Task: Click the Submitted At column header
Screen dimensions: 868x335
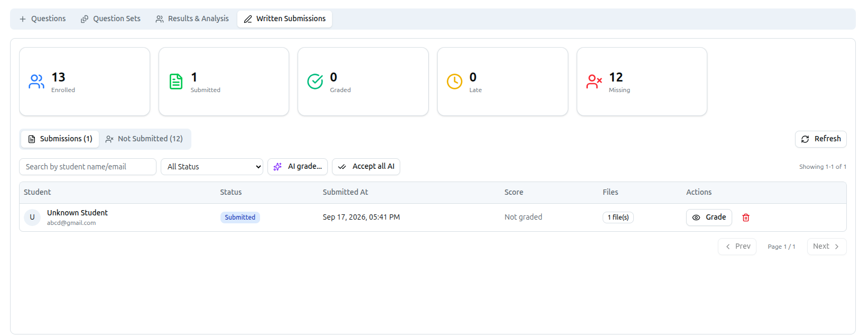Action: (346, 192)
